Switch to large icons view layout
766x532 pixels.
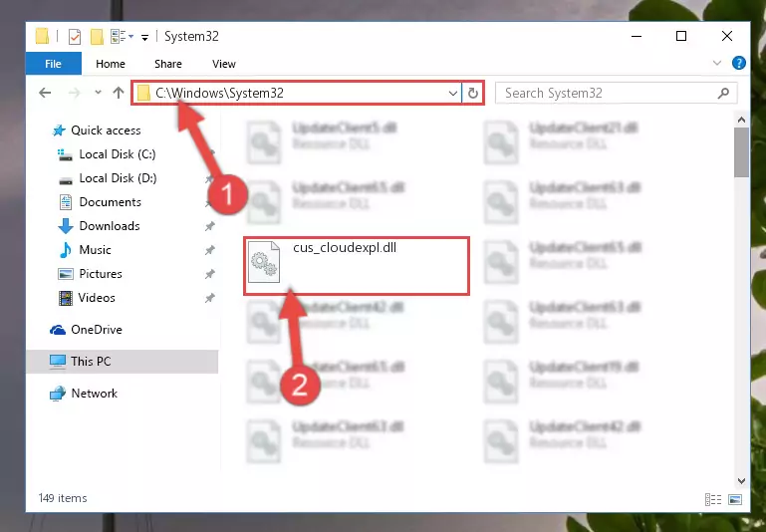[735, 499]
